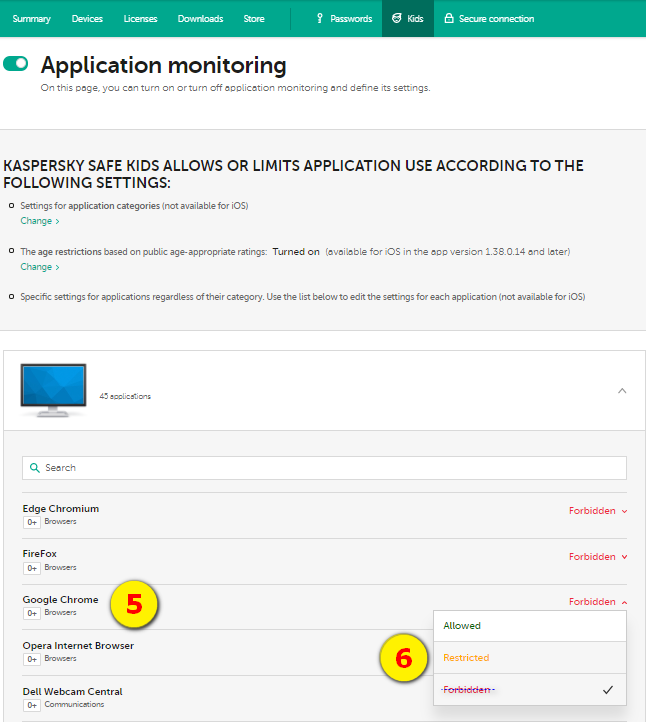Close Google Chrome Forbidden dropdown
Viewport: 646px width, 722px height.
pyautogui.click(x=598, y=602)
